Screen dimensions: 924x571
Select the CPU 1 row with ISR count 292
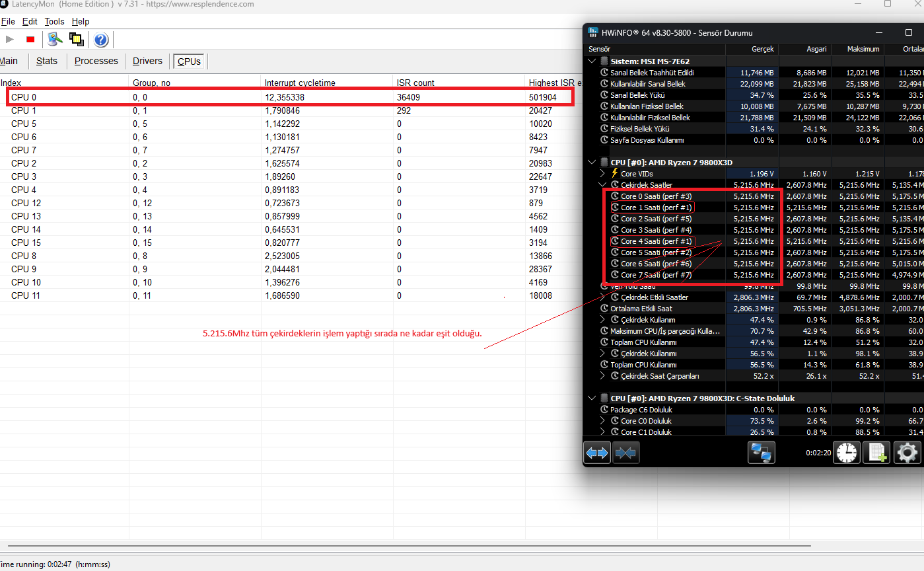pyautogui.click(x=291, y=110)
